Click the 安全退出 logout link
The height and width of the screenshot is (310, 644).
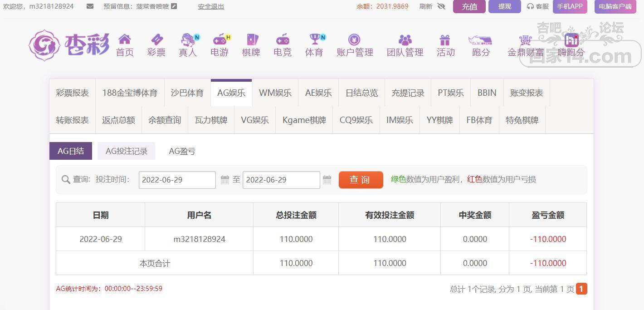(x=211, y=6)
